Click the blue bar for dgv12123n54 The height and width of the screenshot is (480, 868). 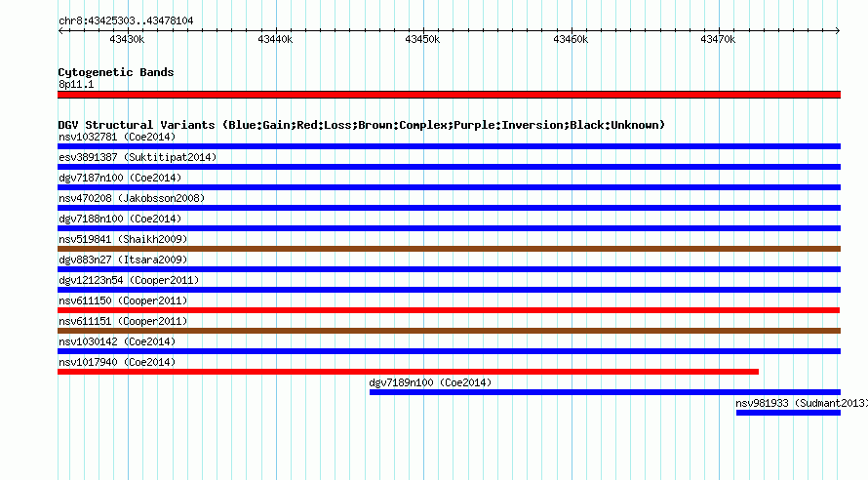point(449,290)
